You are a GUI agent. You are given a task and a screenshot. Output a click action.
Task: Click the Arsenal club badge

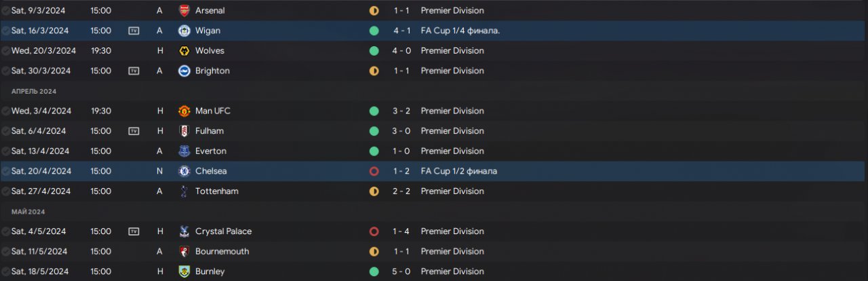[184, 11]
